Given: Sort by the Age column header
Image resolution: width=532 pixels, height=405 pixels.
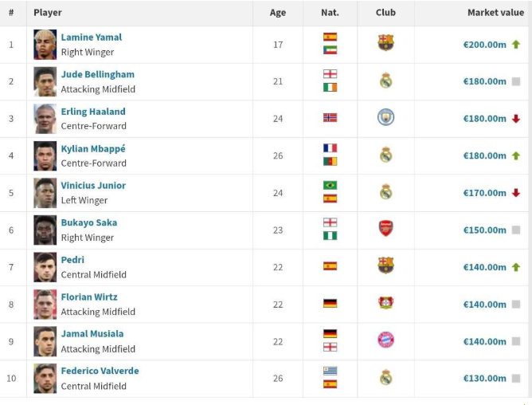Looking at the screenshot, I should click(278, 13).
